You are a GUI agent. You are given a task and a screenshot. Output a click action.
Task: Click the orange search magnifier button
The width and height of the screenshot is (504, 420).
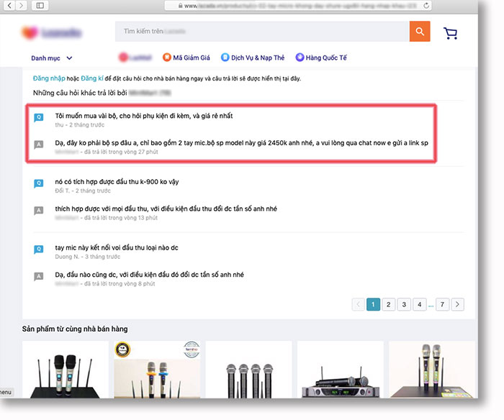pyautogui.click(x=420, y=32)
